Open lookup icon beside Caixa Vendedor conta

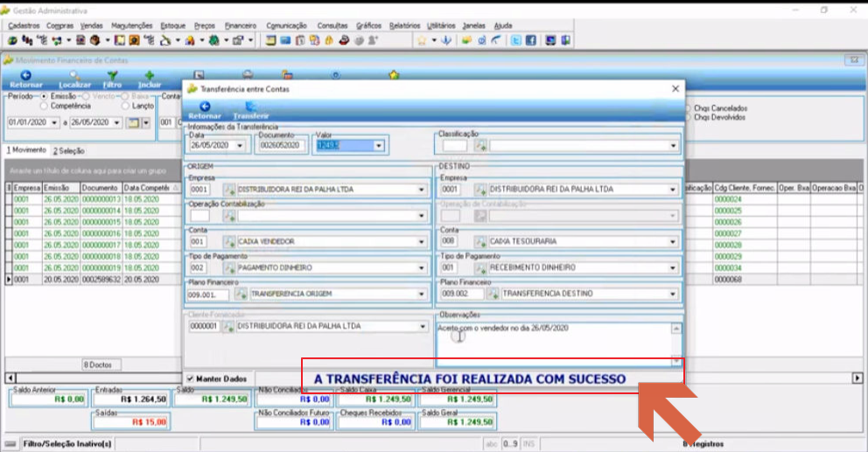(229, 242)
